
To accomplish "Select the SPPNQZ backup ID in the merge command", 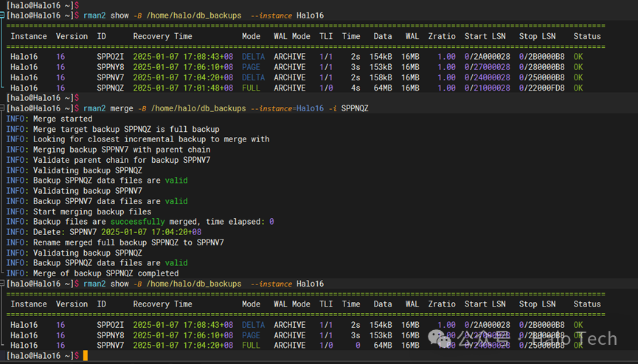I will tap(355, 108).
